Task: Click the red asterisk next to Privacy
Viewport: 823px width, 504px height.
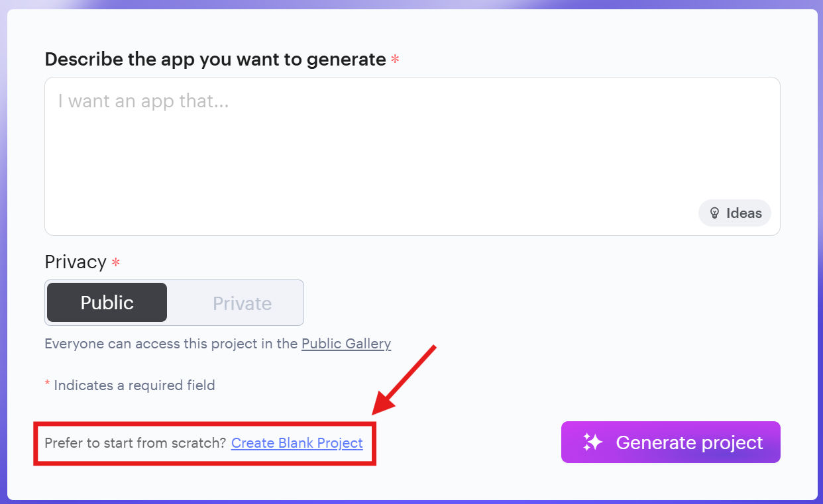Action: click(x=116, y=262)
